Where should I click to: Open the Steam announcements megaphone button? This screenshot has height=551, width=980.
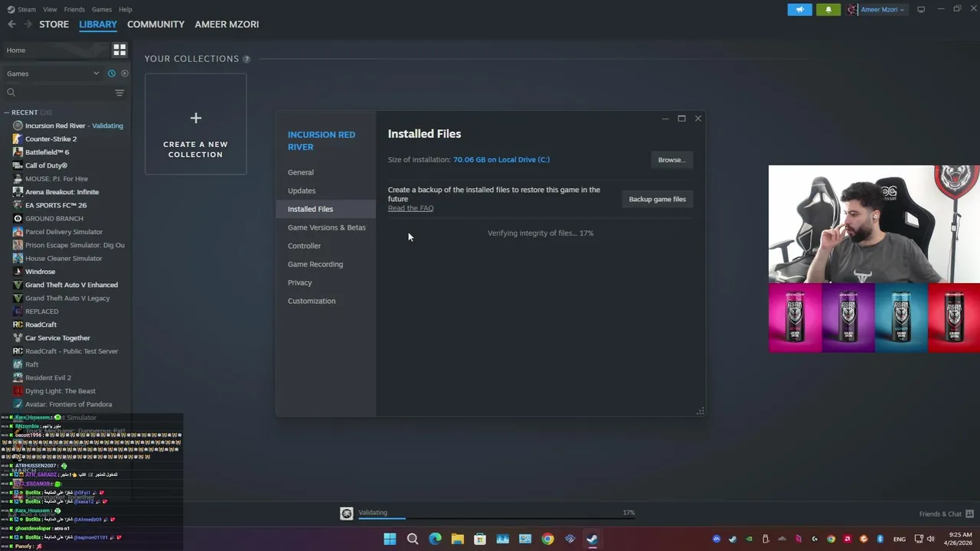click(799, 9)
